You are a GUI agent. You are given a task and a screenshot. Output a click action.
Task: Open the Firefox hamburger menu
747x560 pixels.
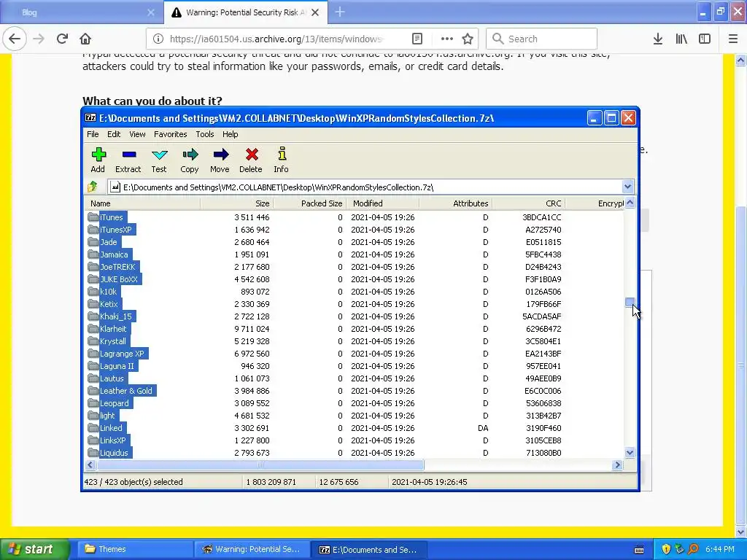click(x=733, y=39)
